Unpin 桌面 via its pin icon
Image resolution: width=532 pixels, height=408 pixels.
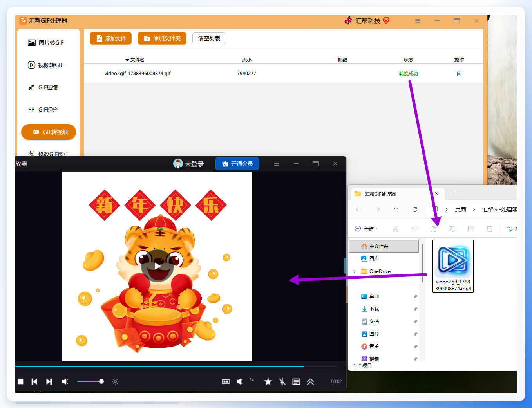(415, 296)
